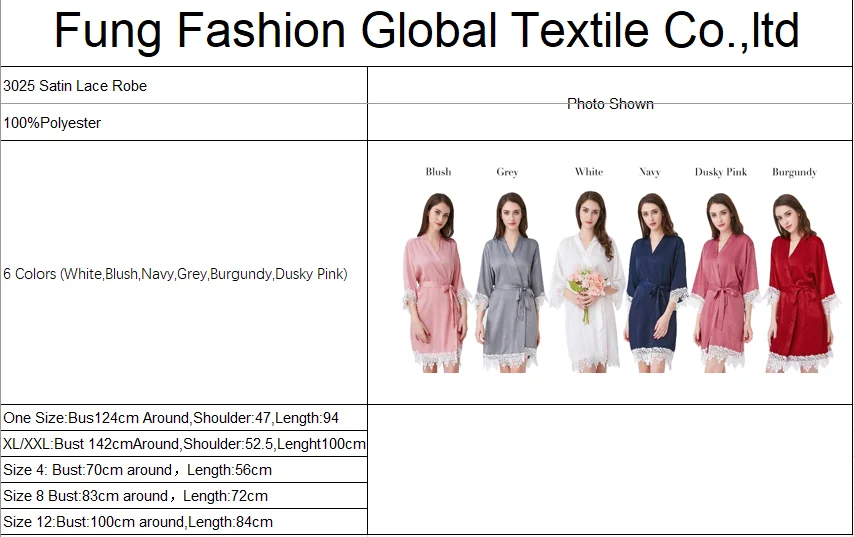Click the model wearing the grey robe
Screen dimensions: 854x537
(510, 282)
